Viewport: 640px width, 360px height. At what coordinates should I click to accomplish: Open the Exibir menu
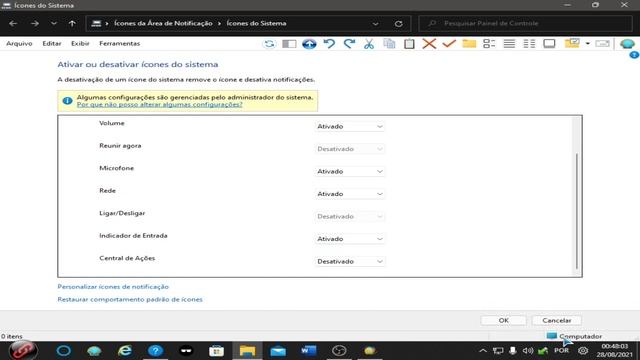coord(80,43)
